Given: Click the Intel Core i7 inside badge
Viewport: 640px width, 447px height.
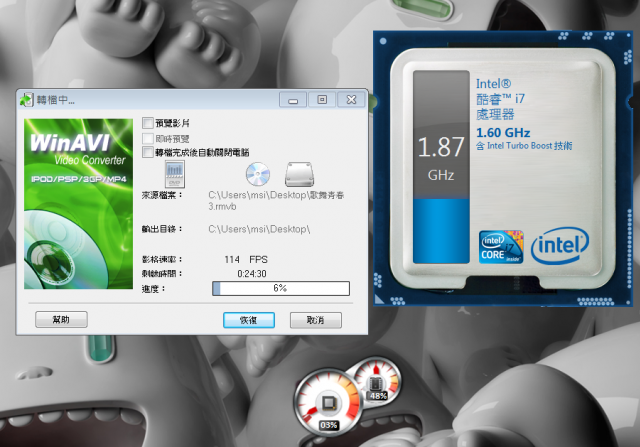Looking at the screenshot, I should [501, 247].
